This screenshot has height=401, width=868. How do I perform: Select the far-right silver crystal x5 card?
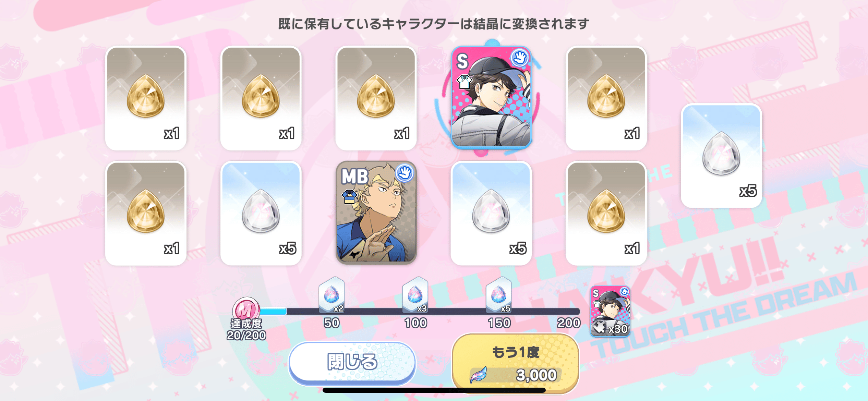(x=721, y=156)
